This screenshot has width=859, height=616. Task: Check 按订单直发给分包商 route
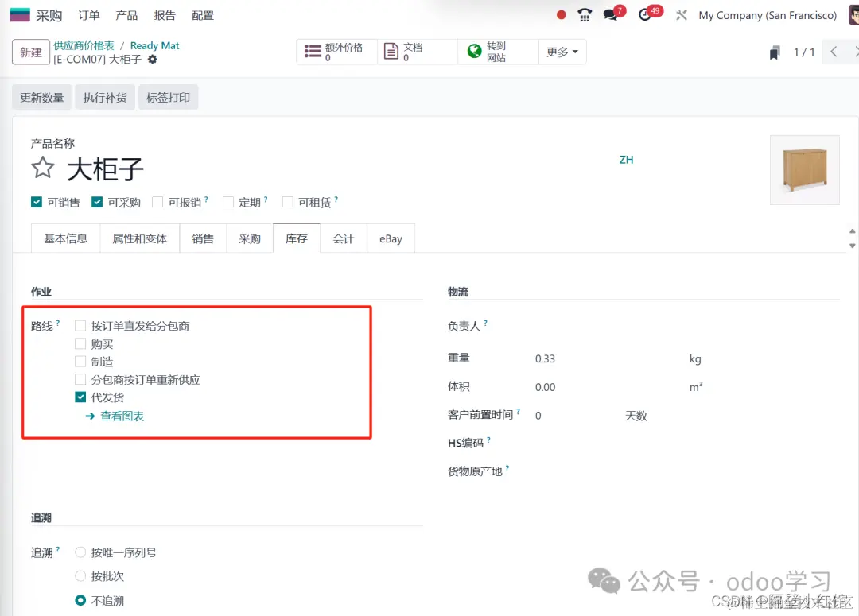(80, 326)
